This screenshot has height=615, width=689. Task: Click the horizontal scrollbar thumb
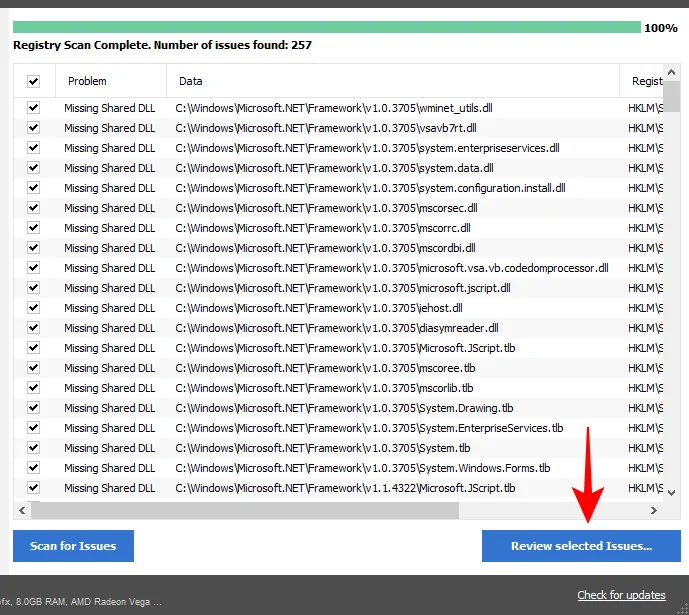[x=245, y=510]
